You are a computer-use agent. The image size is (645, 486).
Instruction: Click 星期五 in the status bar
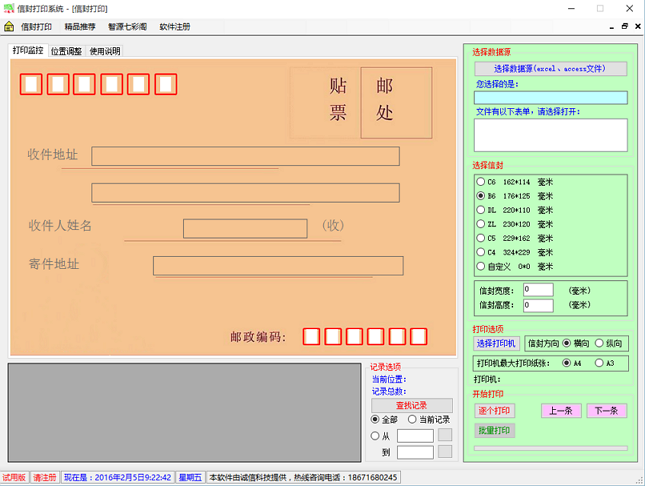click(190, 477)
